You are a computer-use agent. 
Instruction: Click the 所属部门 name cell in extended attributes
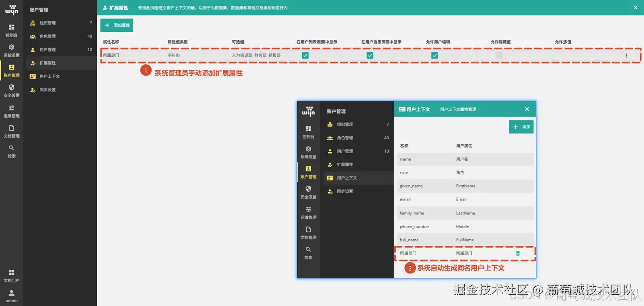111,55
